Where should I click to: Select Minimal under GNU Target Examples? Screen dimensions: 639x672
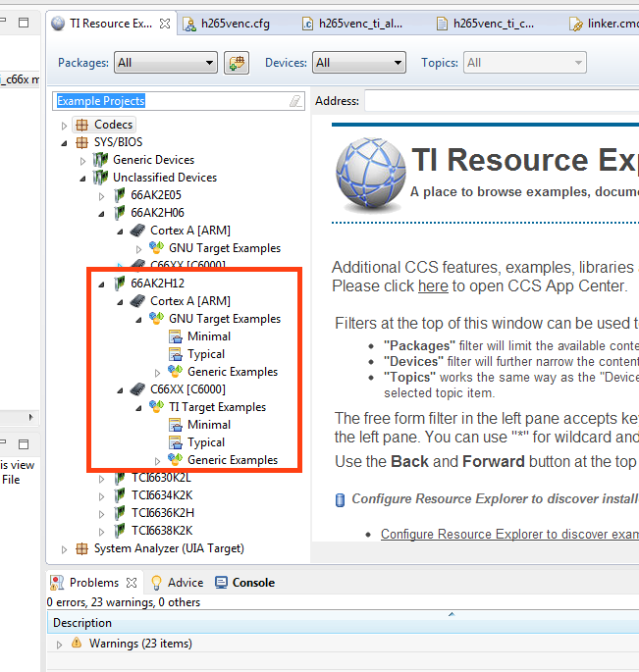coord(209,336)
